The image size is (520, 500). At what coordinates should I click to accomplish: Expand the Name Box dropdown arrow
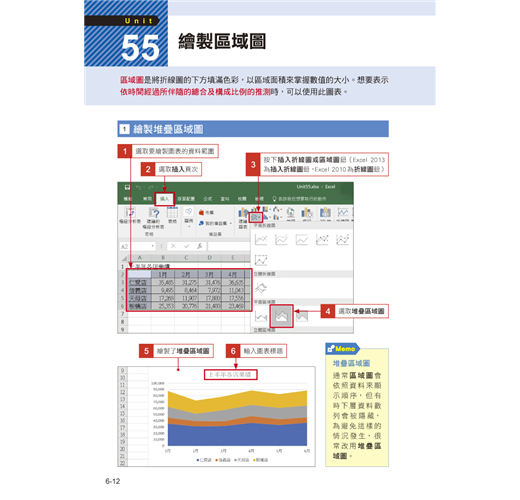point(153,246)
